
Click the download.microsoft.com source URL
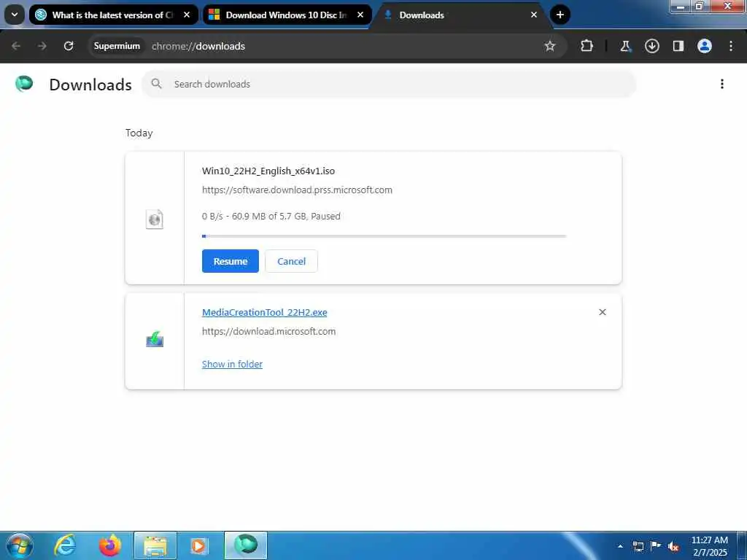click(x=268, y=332)
